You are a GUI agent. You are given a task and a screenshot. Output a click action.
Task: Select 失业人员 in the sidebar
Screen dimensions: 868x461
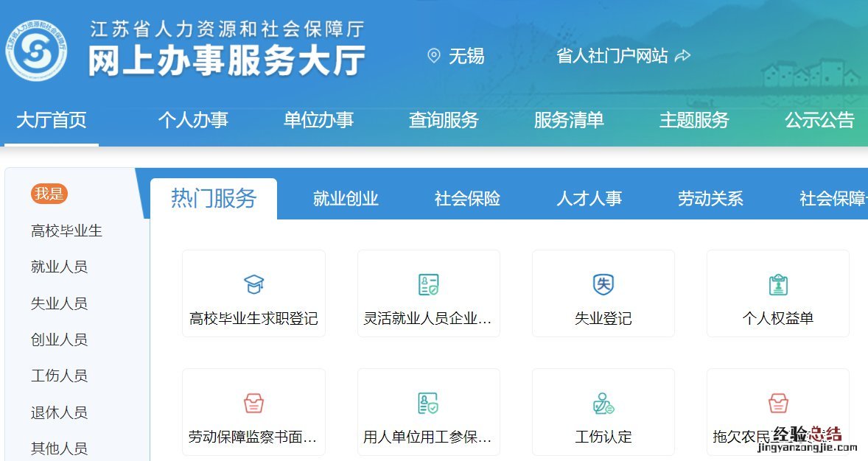[x=59, y=303]
